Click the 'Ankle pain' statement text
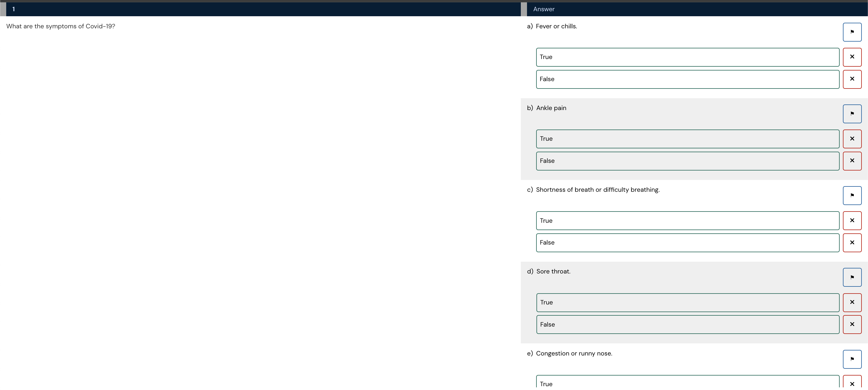Screen dimensions: 868x390 tap(551, 108)
